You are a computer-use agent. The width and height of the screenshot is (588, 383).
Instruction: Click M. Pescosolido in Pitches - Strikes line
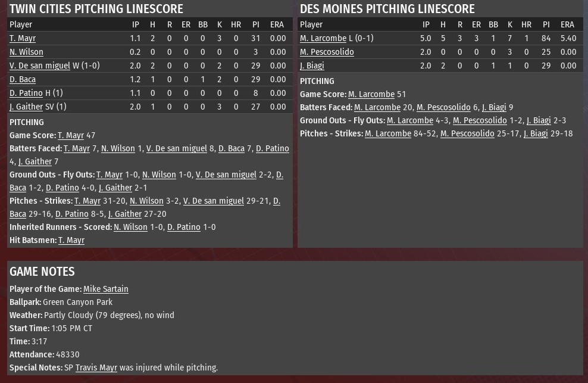467,133
